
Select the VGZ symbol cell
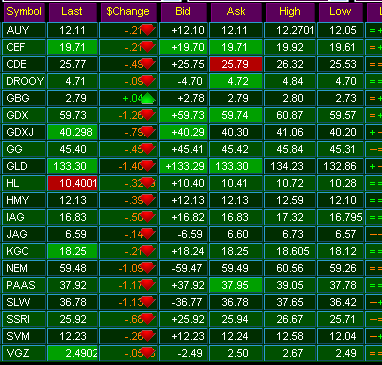[24, 353]
